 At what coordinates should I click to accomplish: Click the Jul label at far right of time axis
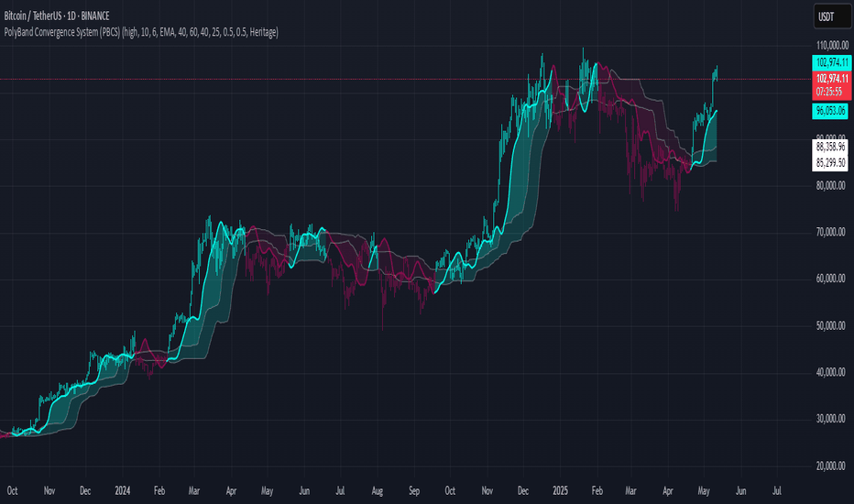pos(777,491)
